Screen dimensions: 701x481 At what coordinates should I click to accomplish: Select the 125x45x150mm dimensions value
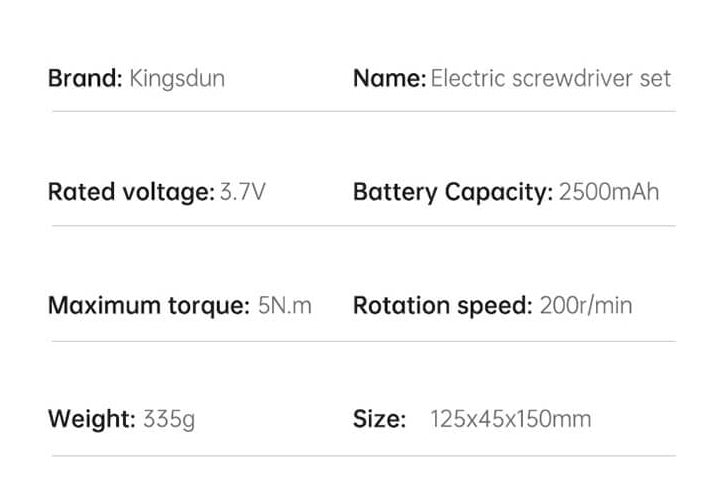coord(510,419)
